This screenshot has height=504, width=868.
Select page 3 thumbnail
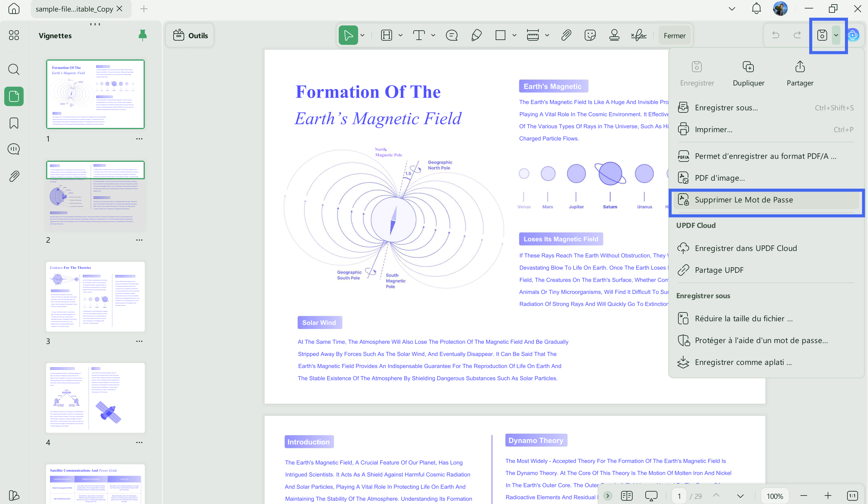coord(95,297)
